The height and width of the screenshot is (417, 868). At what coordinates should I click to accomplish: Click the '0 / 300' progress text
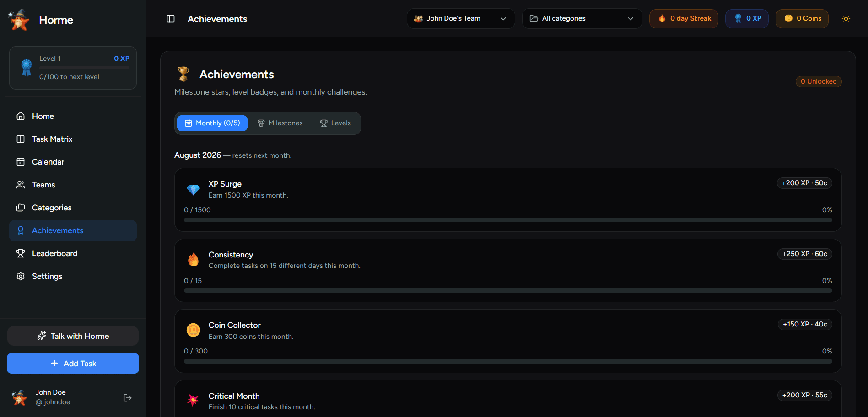tap(196, 351)
